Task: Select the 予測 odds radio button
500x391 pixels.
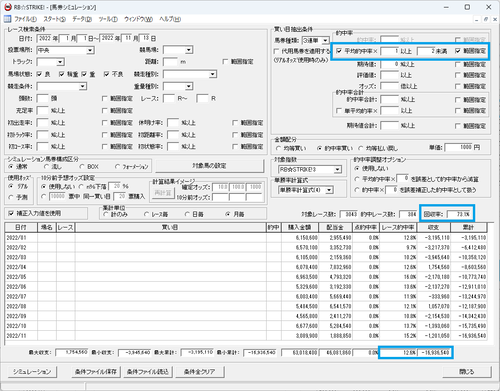Action: 11,197
